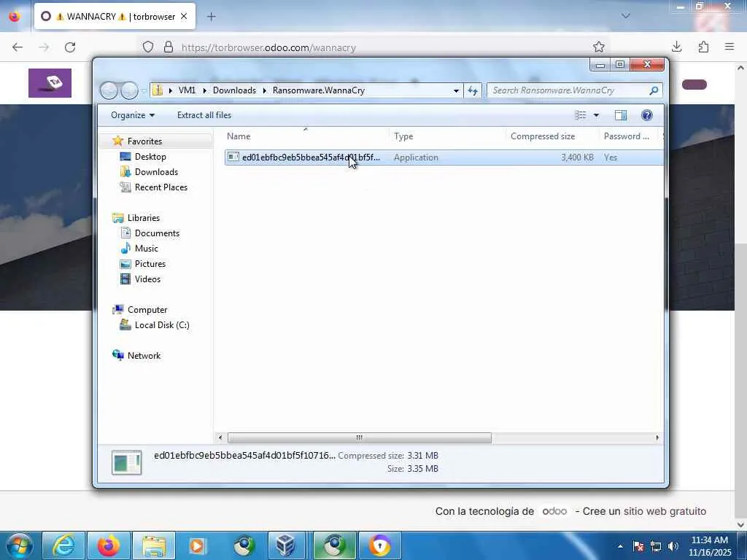Bookmark this page with star icon
The height and width of the screenshot is (560, 747).
pyautogui.click(x=599, y=47)
